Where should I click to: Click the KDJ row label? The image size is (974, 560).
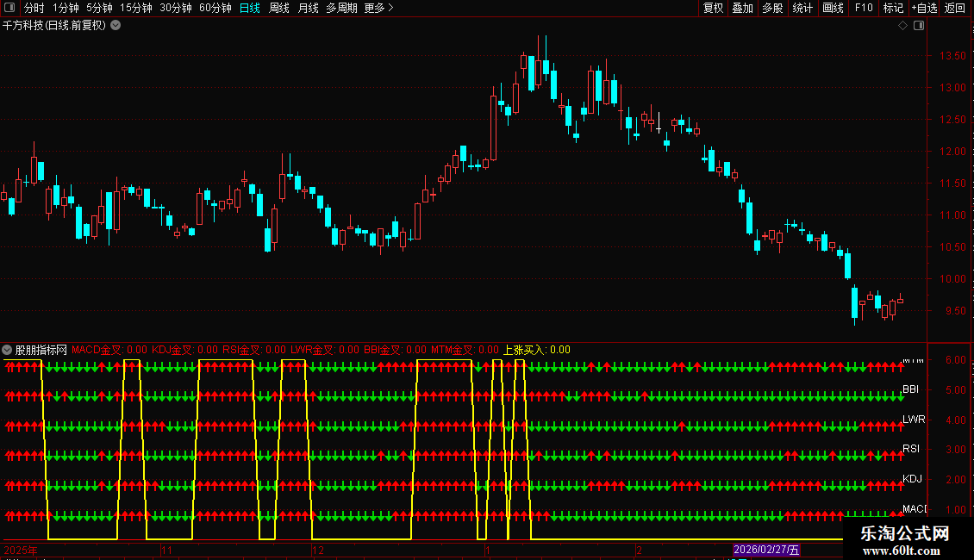pos(913,479)
